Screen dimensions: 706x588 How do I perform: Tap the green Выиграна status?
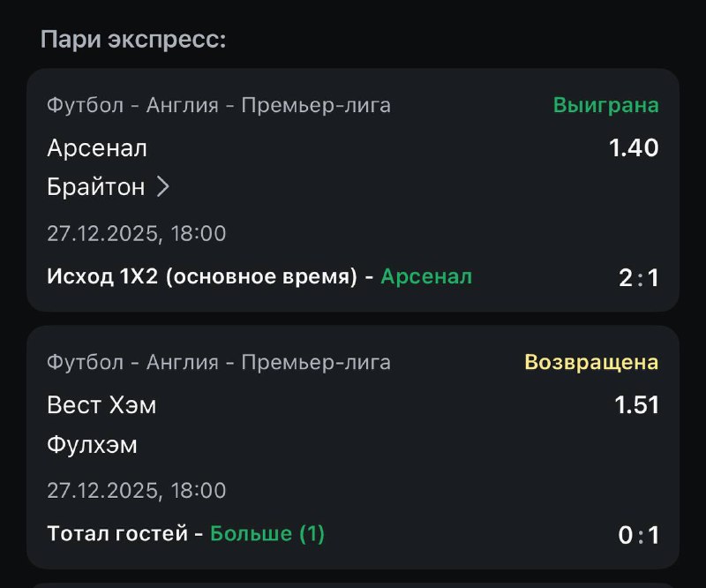coord(605,106)
